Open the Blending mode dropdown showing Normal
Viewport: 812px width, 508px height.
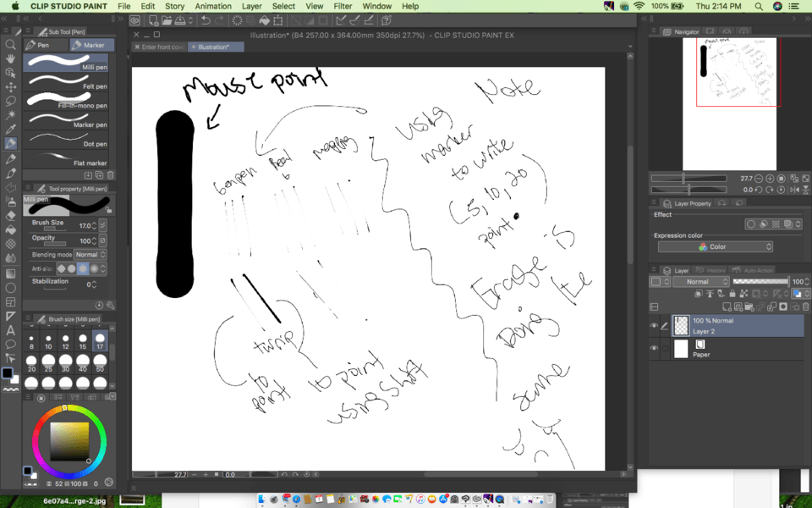(x=91, y=254)
